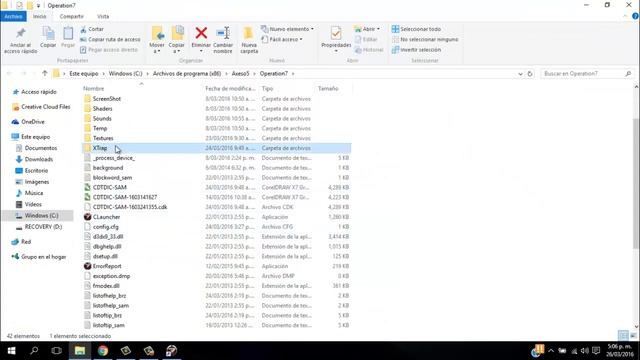Click Axeso5 breadcrumb in path

point(240,74)
